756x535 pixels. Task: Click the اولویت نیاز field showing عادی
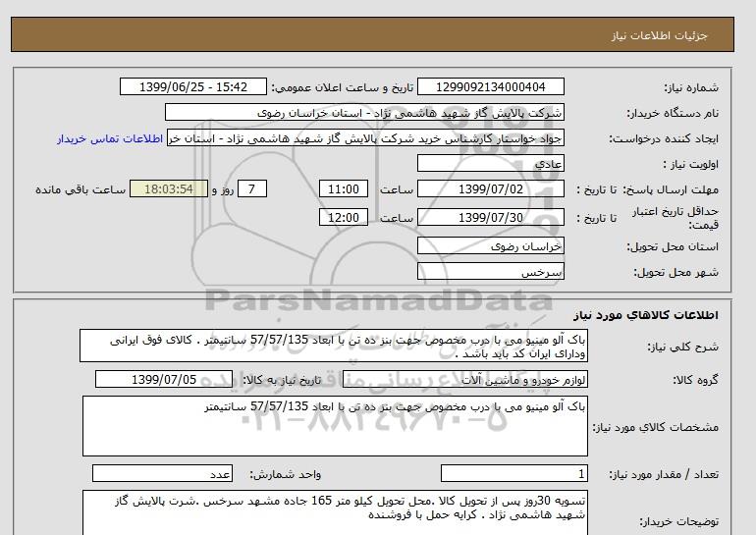492,164
